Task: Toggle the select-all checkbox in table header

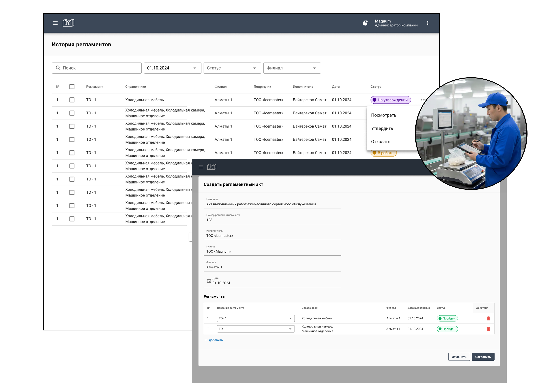Action: coord(72,87)
